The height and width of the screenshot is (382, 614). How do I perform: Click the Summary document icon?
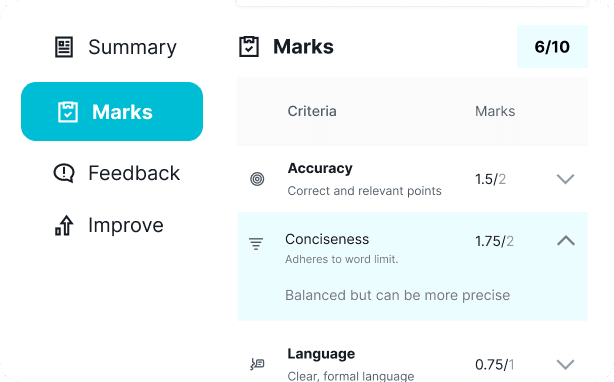64,47
